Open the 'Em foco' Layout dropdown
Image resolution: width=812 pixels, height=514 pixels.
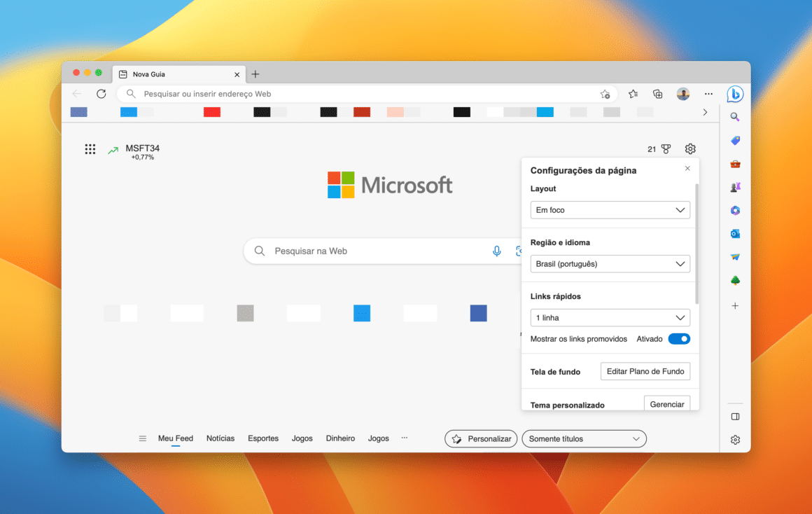click(609, 209)
